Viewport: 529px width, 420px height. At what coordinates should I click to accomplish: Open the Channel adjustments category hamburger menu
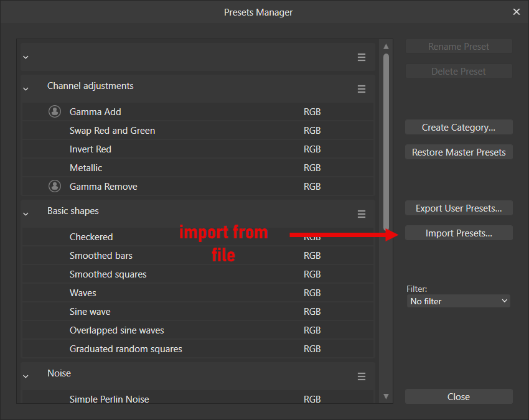pos(362,89)
